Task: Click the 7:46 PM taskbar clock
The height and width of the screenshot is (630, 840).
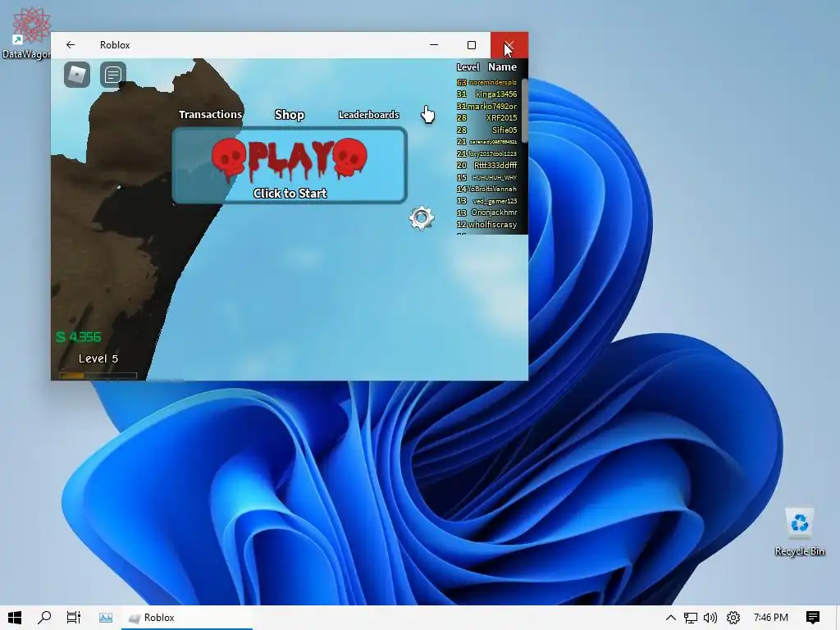Action: (771, 618)
